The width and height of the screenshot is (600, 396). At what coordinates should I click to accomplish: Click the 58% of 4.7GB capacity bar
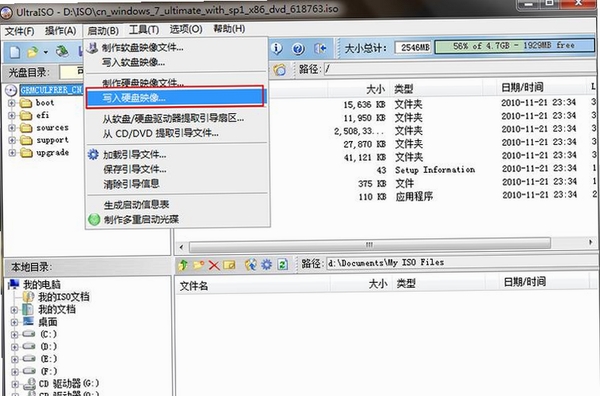click(x=514, y=46)
